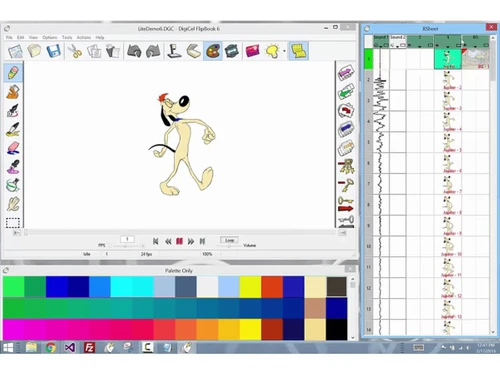The height and width of the screenshot is (375, 500).
Task: Open the Sound 1 column dropdown in XSheet
Action: coord(381,46)
